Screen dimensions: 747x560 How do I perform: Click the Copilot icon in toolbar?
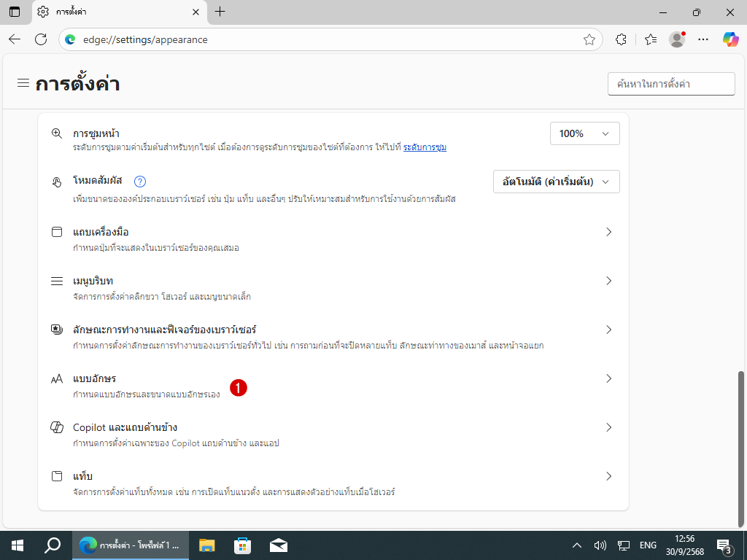click(x=730, y=39)
